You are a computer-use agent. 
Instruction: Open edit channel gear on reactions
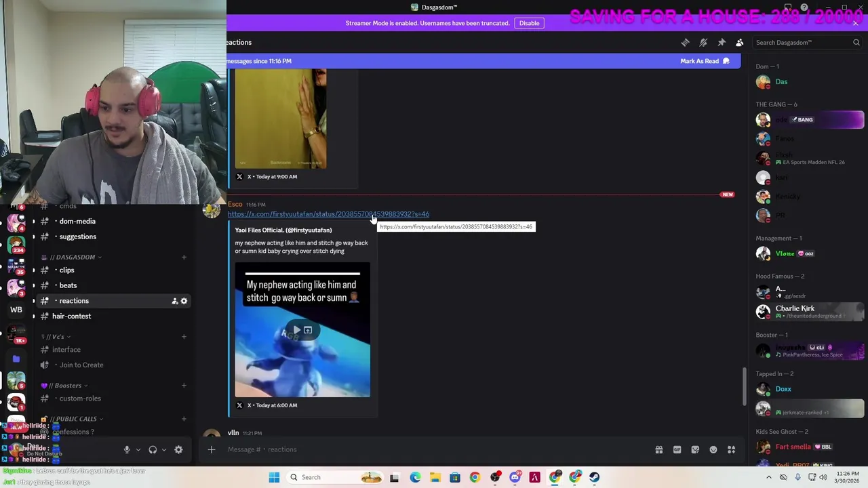pos(184,301)
